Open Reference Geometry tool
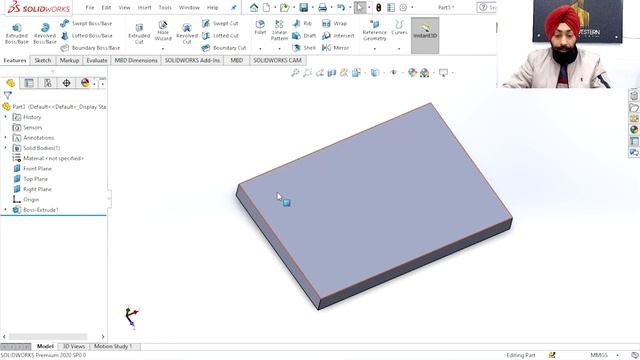 [x=374, y=30]
